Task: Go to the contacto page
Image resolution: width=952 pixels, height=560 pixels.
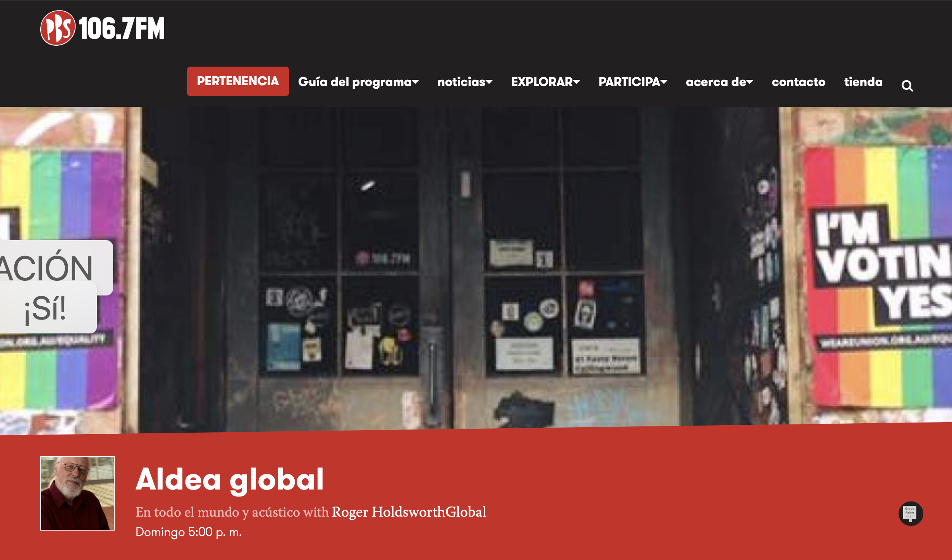Action: pyautogui.click(x=798, y=82)
